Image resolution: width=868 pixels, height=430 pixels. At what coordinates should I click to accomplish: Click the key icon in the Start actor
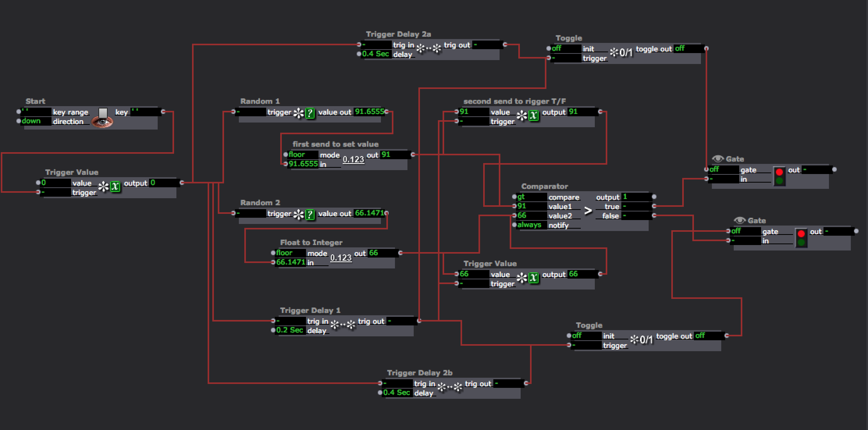click(x=103, y=113)
